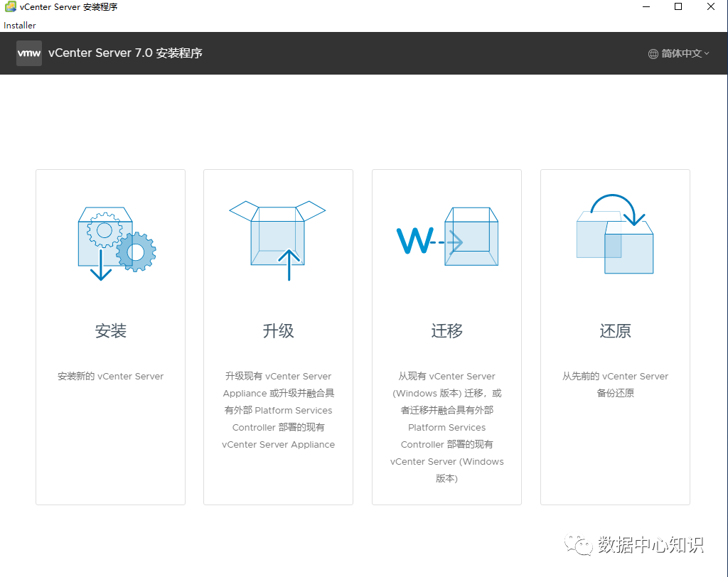Select the 迁移 card title
The image size is (728, 577).
(446, 331)
